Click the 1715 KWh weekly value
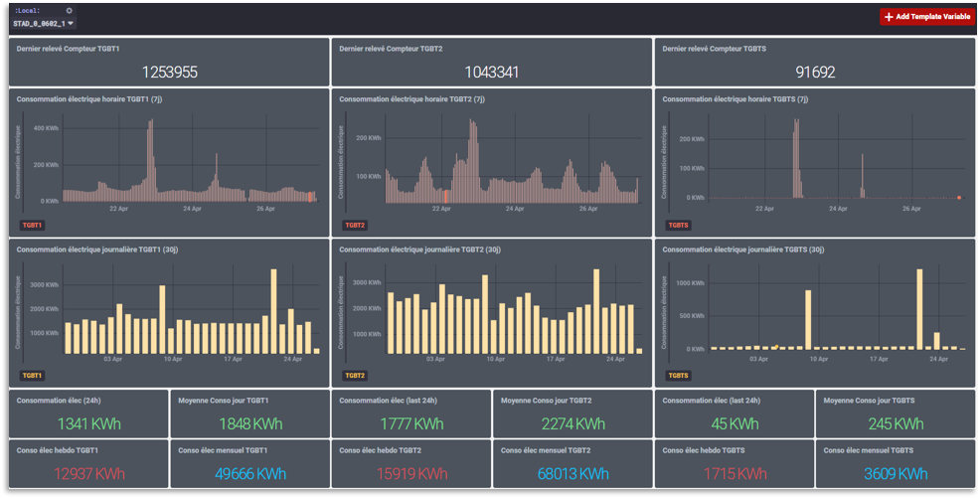 tap(735, 474)
